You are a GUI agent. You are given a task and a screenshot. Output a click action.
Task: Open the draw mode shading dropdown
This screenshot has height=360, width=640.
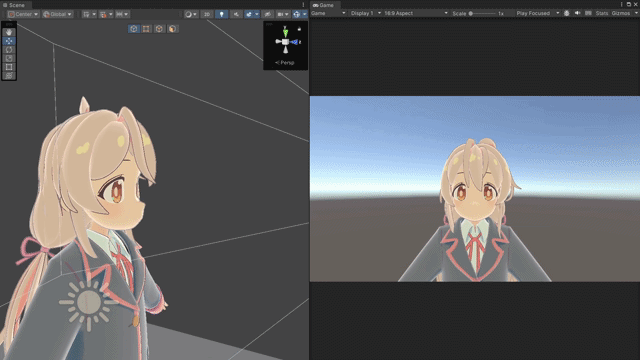point(191,14)
